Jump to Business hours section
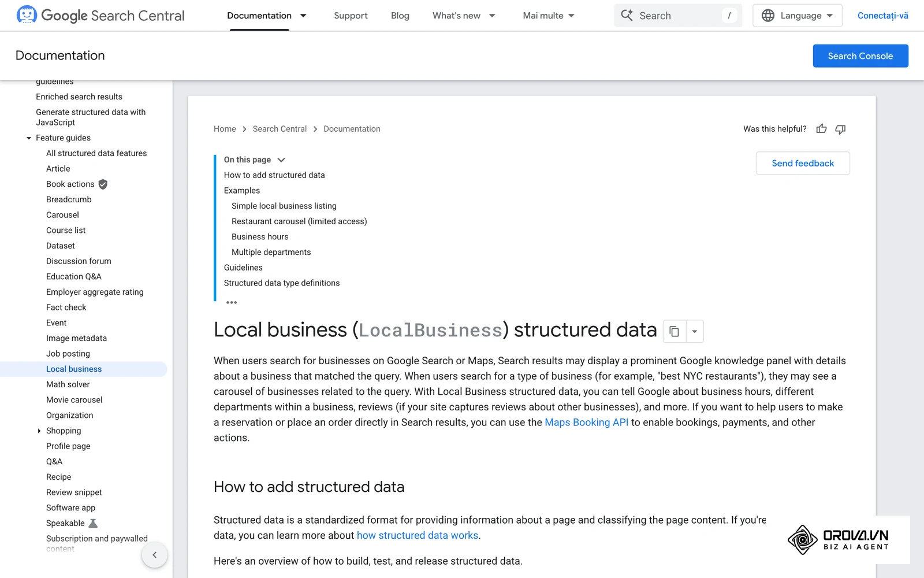The height and width of the screenshot is (578, 924). click(x=260, y=237)
